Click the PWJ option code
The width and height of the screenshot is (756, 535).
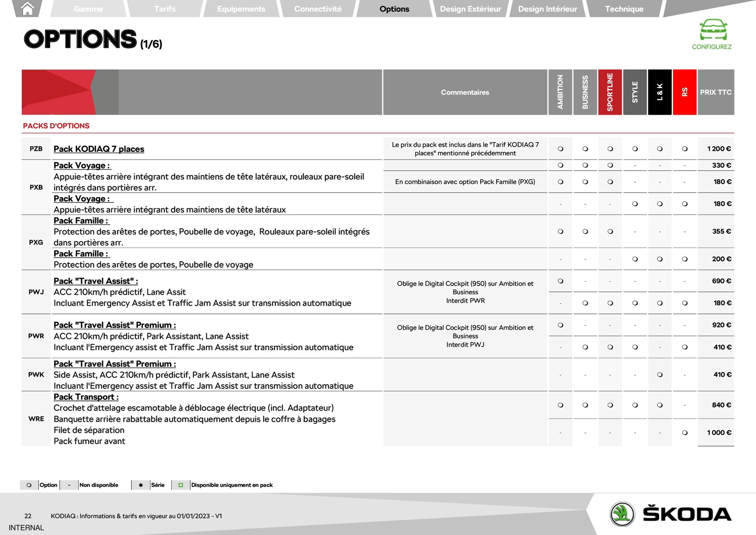(36, 292)
